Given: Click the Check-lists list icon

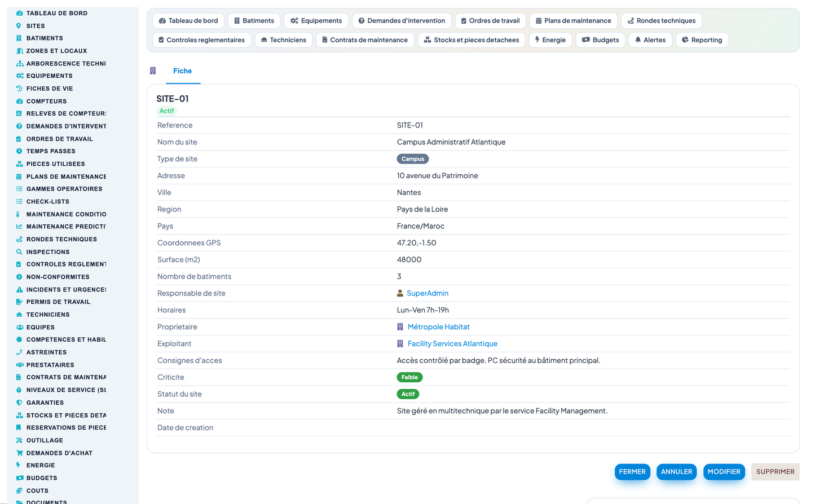Looking at the screenshot, I should 19,201.
